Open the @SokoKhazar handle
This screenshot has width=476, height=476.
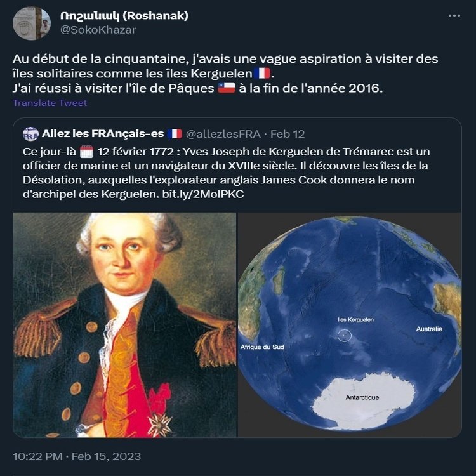(98, 30)
